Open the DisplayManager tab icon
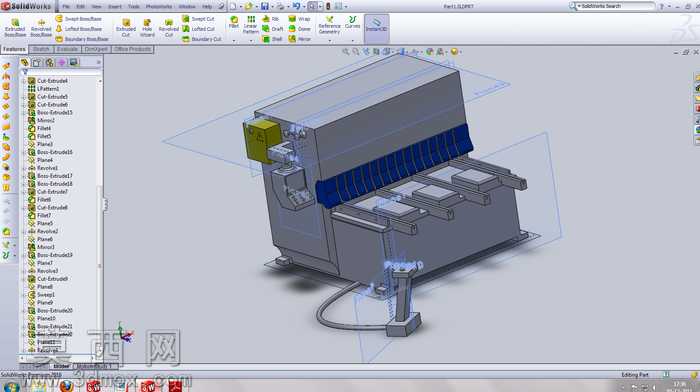 (74, 63)
